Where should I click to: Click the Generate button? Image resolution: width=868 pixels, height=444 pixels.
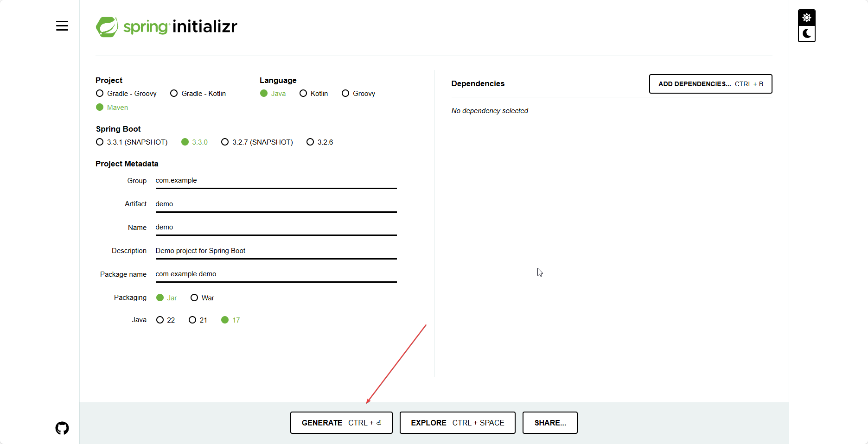coord(341,423)
